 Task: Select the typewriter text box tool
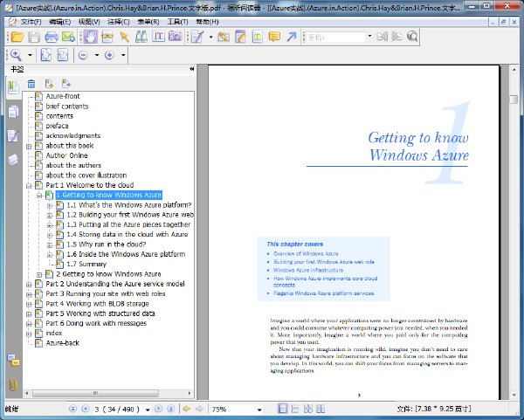tap(258, 37)
